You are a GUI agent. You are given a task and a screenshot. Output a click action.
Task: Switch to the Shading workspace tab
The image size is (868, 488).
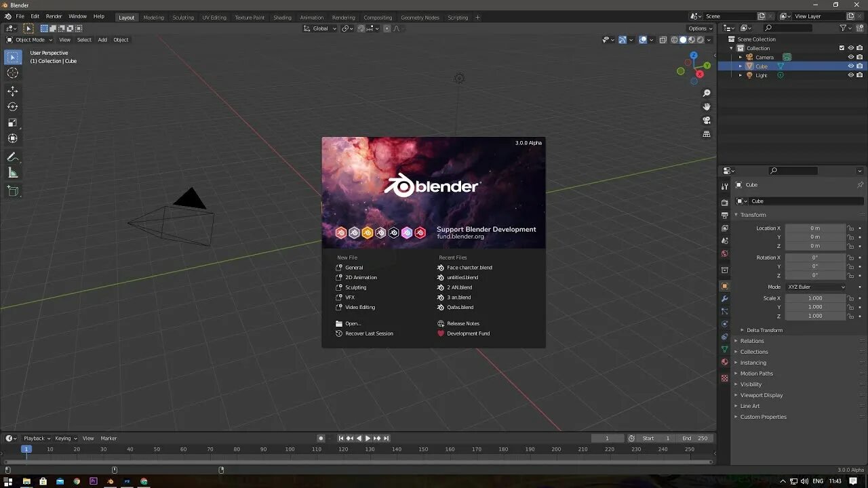click(282, 18)
